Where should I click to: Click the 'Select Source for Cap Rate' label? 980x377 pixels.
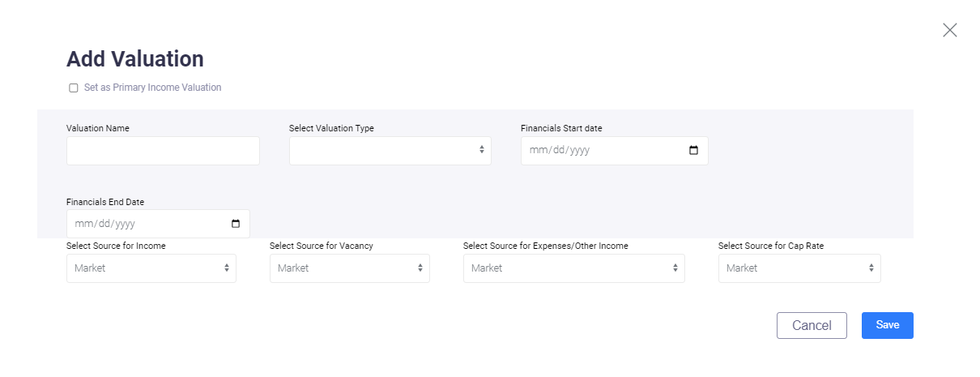click(771, 246)
